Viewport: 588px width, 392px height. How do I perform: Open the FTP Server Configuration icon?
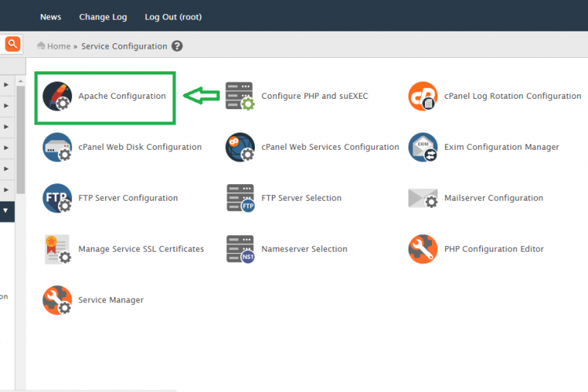click(57, 198)
